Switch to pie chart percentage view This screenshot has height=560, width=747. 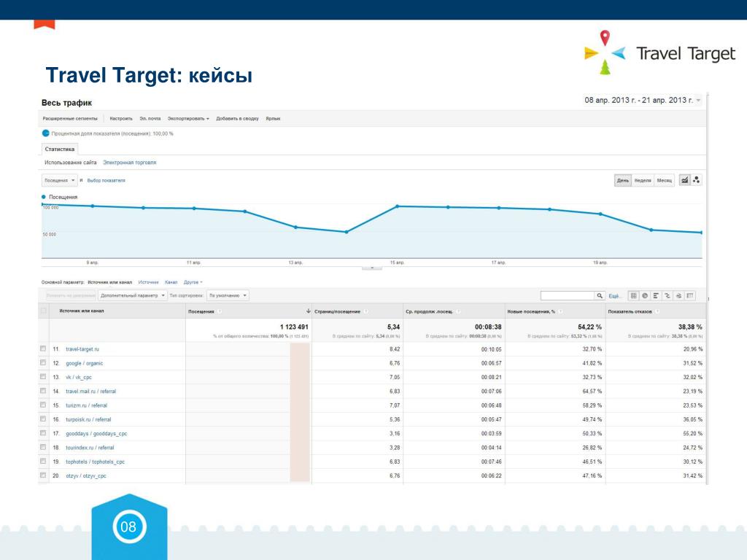(x=645, y=296)
